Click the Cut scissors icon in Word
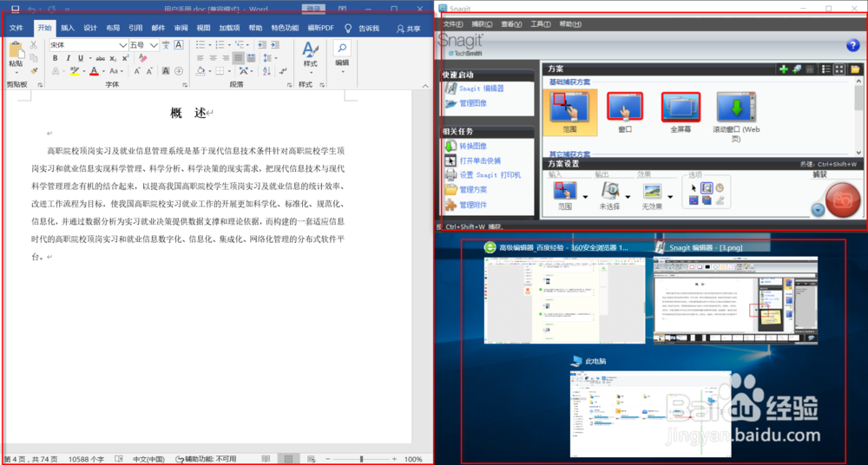The width and height of the screenshot is (868, 465). click(x=34, y=45)
